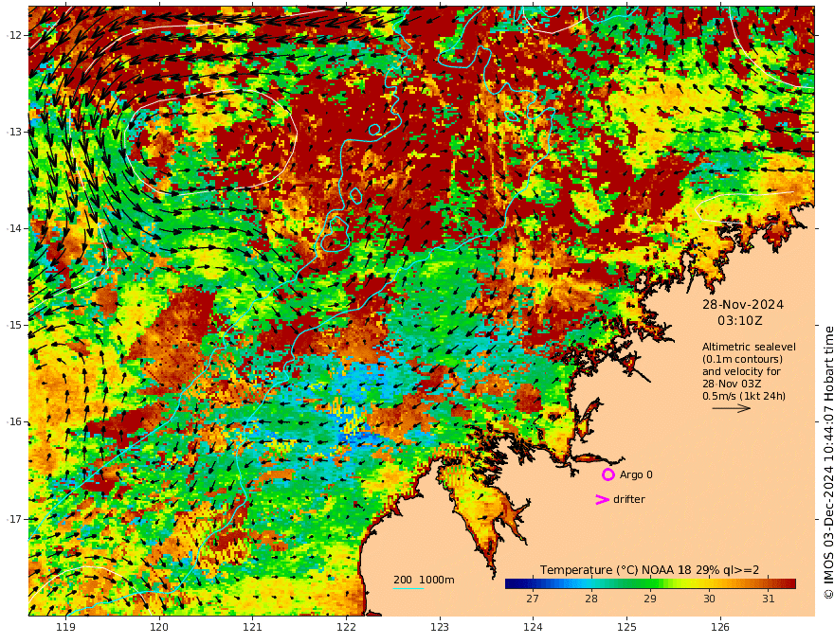Image resolution: width=834 pixels, height=644 pixels.
Task: Click the magenta Argo 0 circle marker
Action: (607, 475)
